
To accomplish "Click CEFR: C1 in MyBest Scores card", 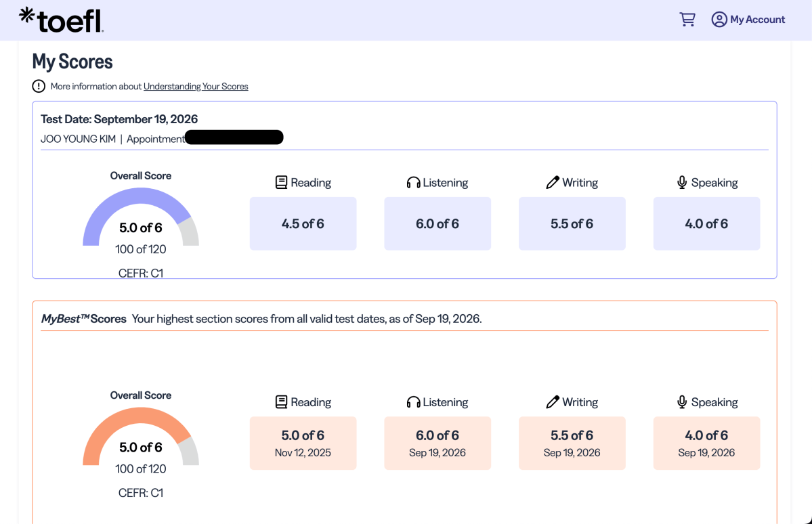I will click(x=141, y=492).
